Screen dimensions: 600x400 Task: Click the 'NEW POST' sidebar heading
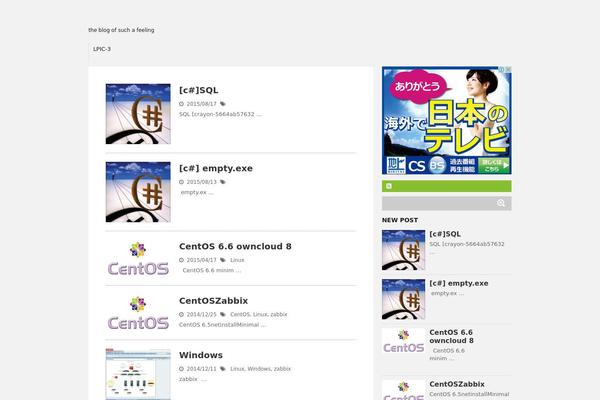click(x=400, y=220)
